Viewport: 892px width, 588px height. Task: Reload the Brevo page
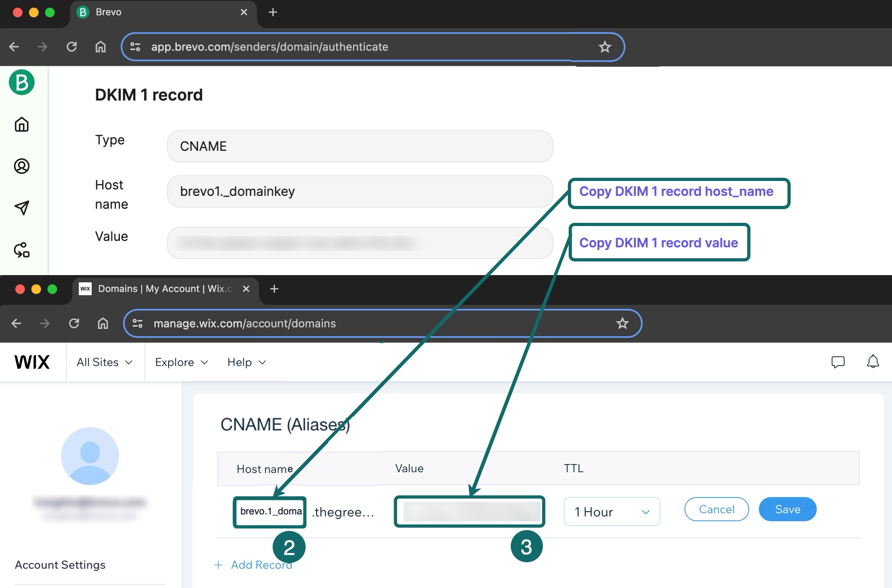tap(72, 47)
